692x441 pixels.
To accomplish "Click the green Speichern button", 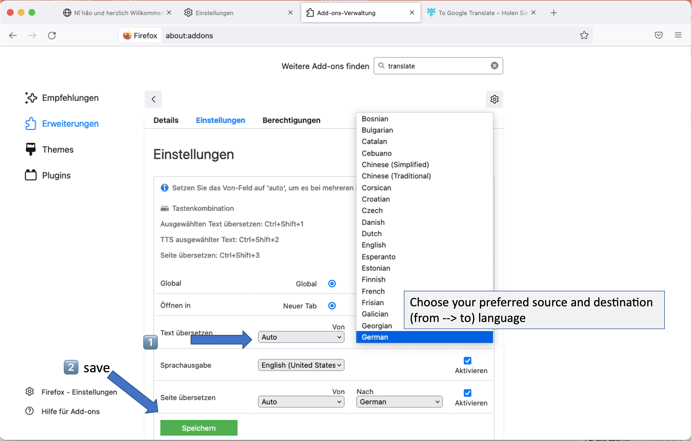I will (x=199, y=428).
